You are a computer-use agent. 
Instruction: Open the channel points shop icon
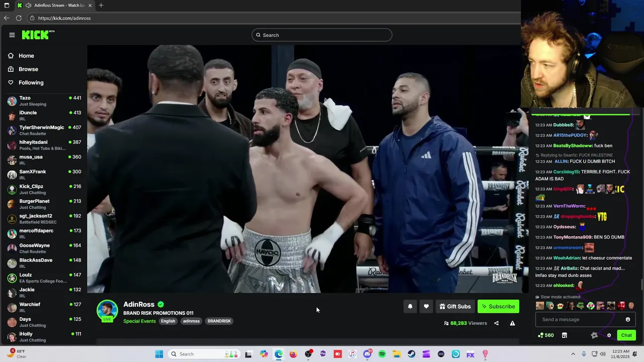(565, 335)
